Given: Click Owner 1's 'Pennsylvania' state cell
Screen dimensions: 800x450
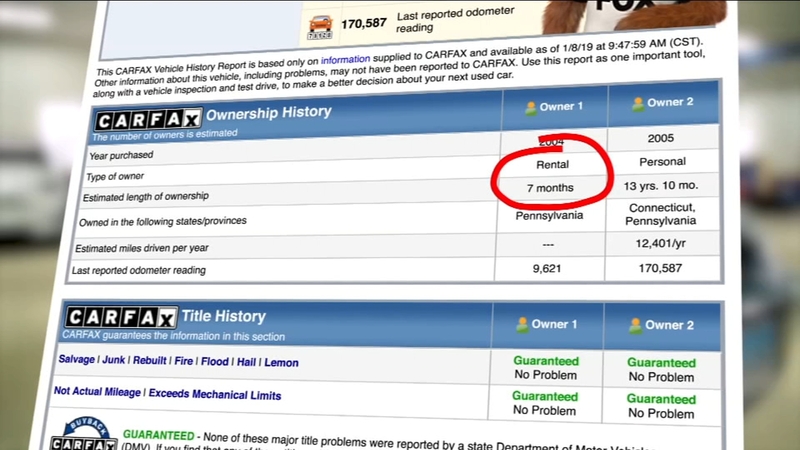Looking at the screenshot, I should coord(549,215).
